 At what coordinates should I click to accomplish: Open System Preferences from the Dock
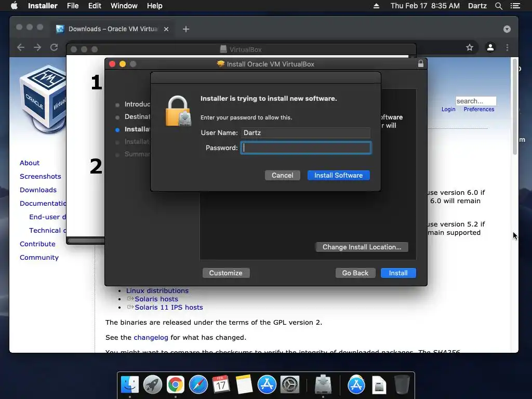[289, 385]
